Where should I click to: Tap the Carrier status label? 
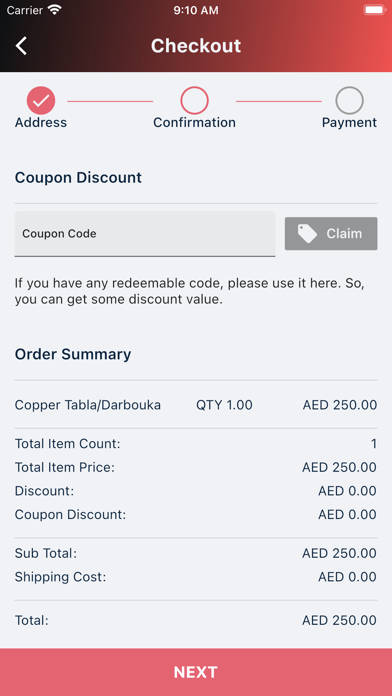(x=25, y=10)
